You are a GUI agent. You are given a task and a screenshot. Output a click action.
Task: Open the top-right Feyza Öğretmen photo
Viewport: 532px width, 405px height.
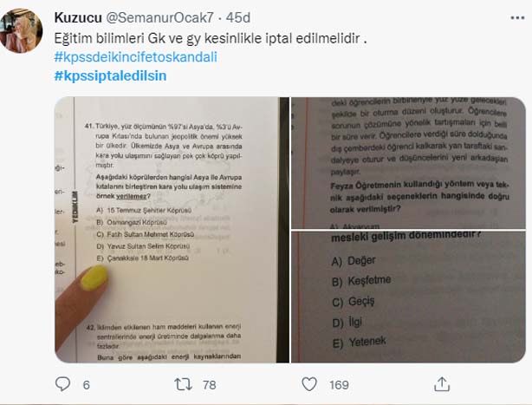coord(408,163)
